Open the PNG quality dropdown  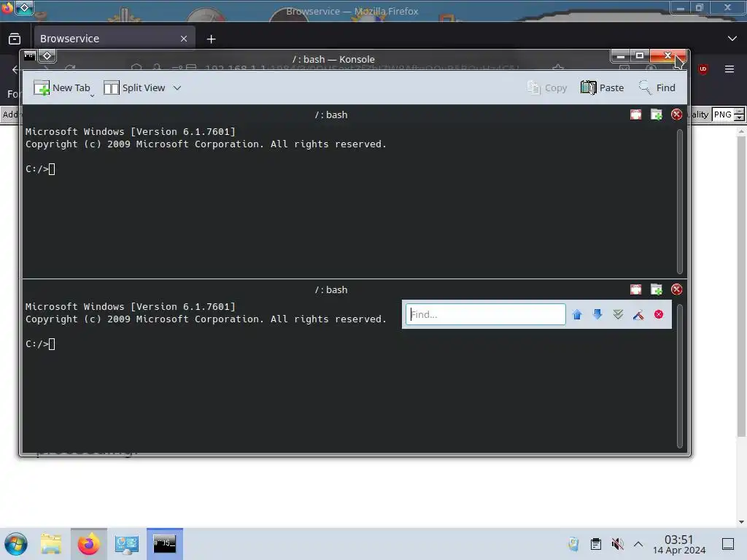coord(728,114)
